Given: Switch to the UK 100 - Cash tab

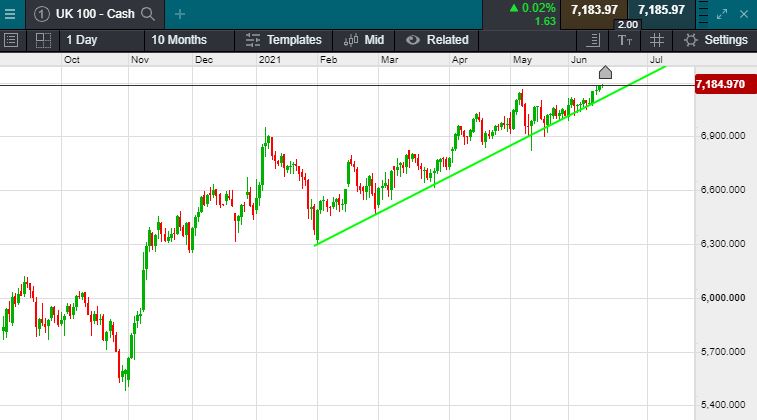Looking at the screenshot, I should 85,14.
